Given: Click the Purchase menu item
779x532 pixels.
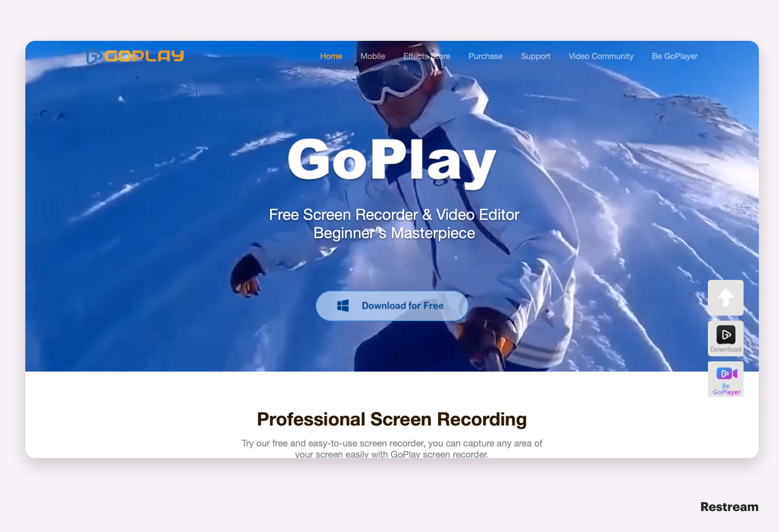Looking at the screenshot, I should coord(485,56).
